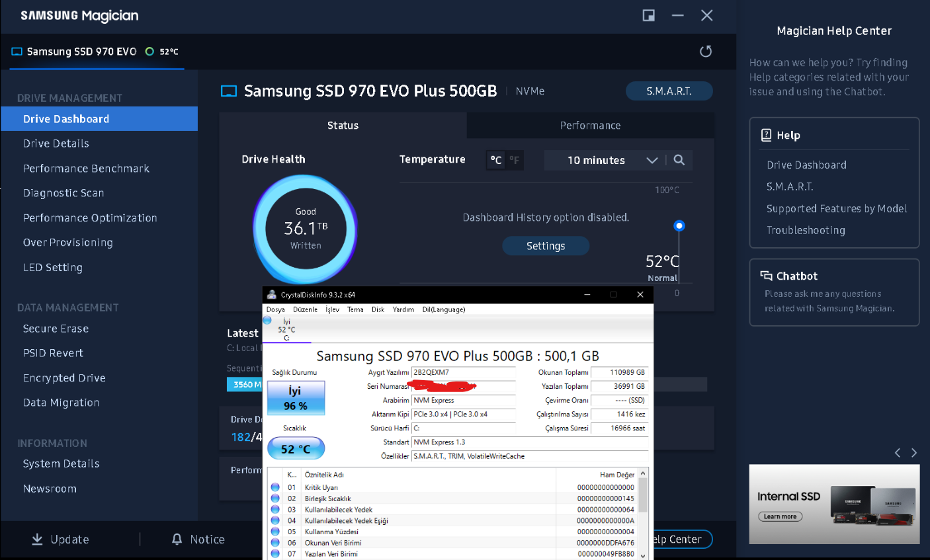
Task: Close the CrystalDiskInfo window
Action: [640, 295]
